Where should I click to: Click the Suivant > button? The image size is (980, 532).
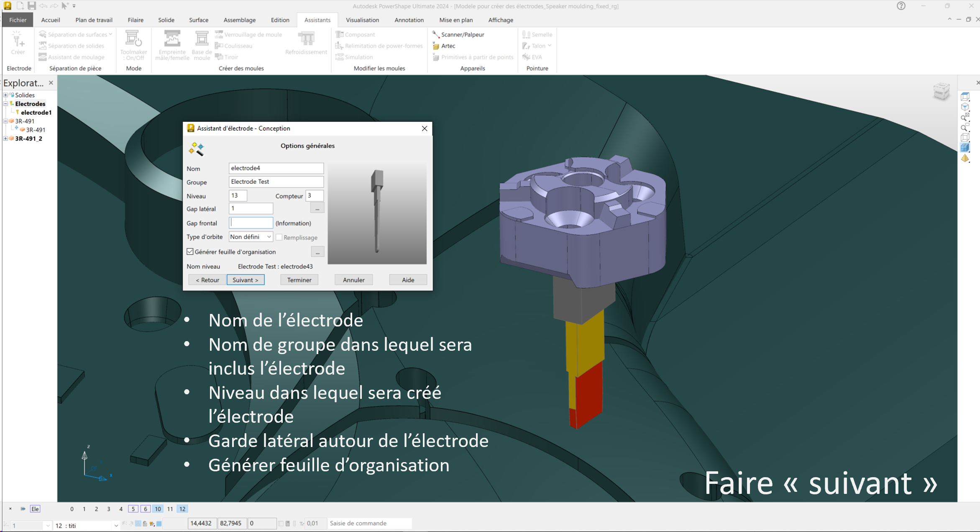[246, 280]
